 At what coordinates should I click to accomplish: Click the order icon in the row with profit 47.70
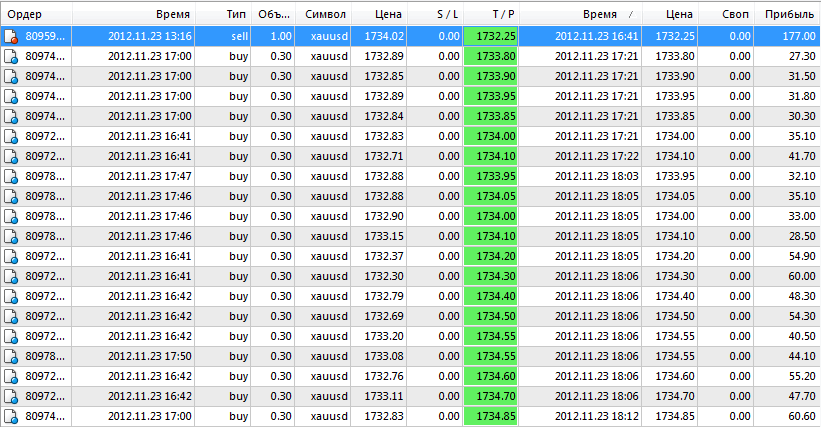tap(11, 396)
